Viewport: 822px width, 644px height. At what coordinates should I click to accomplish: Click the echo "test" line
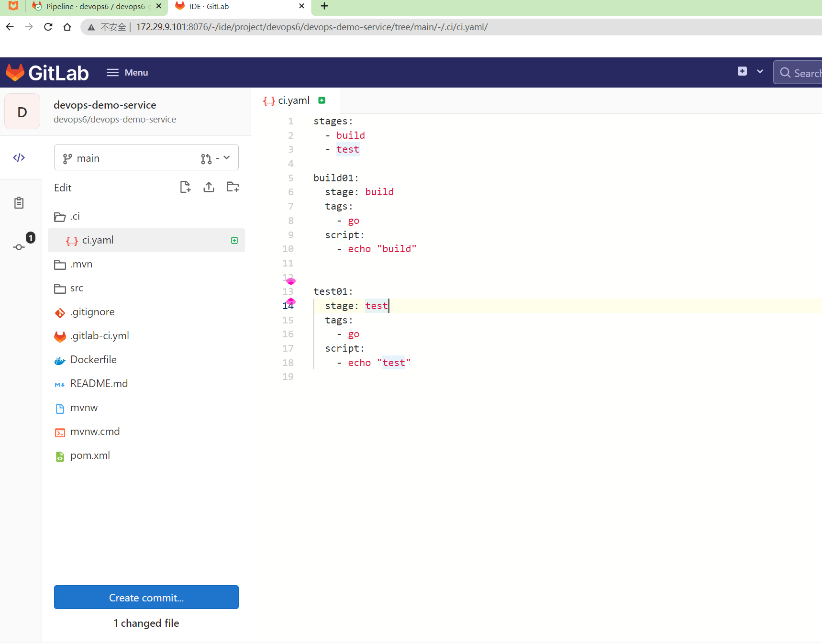[x=374, y=363]
